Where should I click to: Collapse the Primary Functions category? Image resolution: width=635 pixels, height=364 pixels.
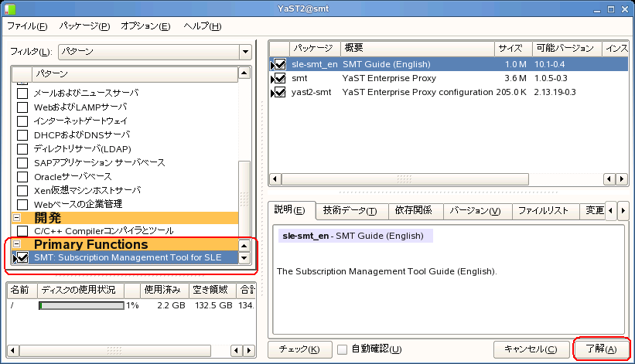click(16, 245)
